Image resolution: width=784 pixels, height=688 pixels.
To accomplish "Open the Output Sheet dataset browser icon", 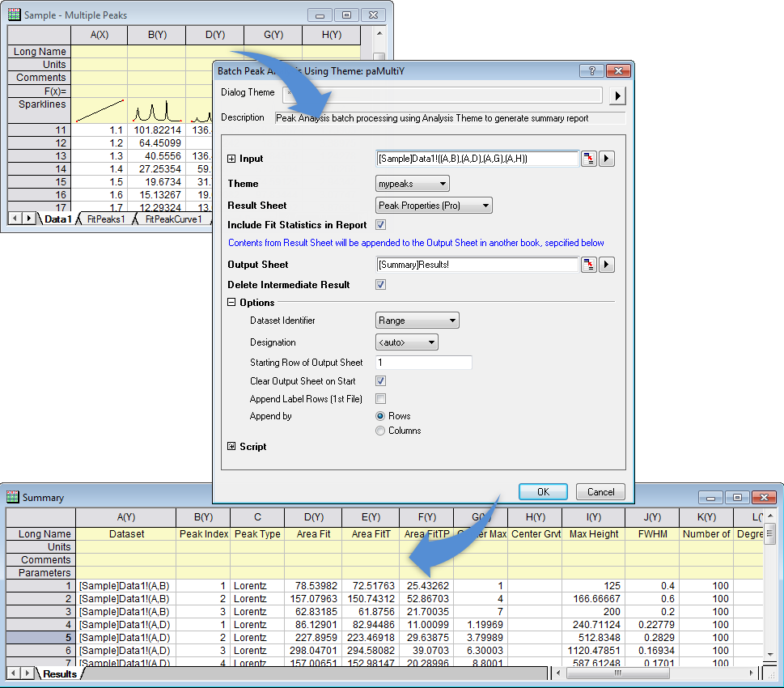I will (589, 265).
